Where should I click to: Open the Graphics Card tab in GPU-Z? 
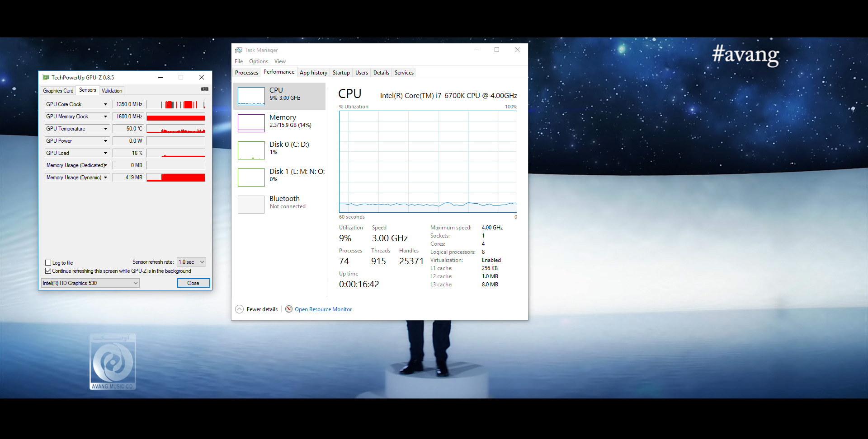58,91
